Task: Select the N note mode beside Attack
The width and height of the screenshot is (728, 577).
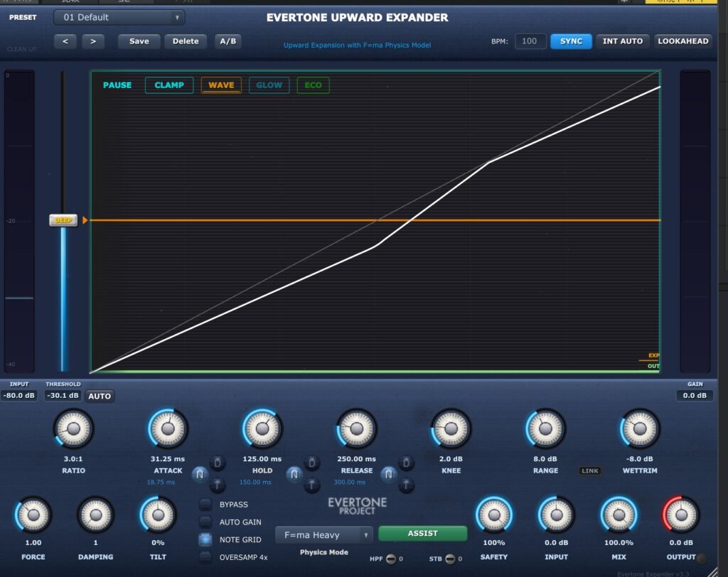Action: [199, 474]
